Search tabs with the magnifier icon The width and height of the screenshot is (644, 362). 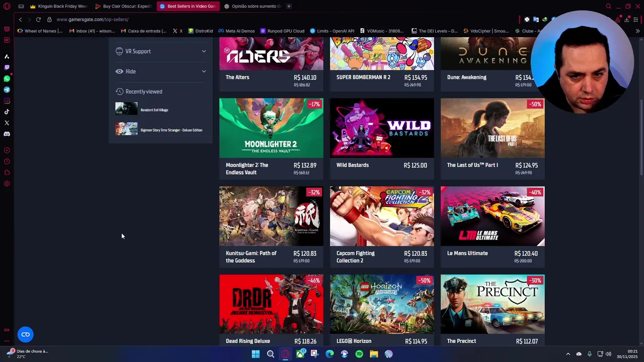608,6
